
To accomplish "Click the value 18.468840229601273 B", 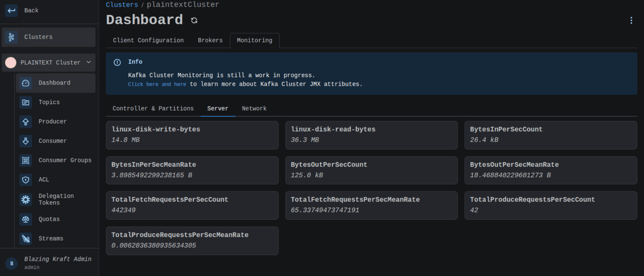I will pyautogui.click(x=510, y=175).
